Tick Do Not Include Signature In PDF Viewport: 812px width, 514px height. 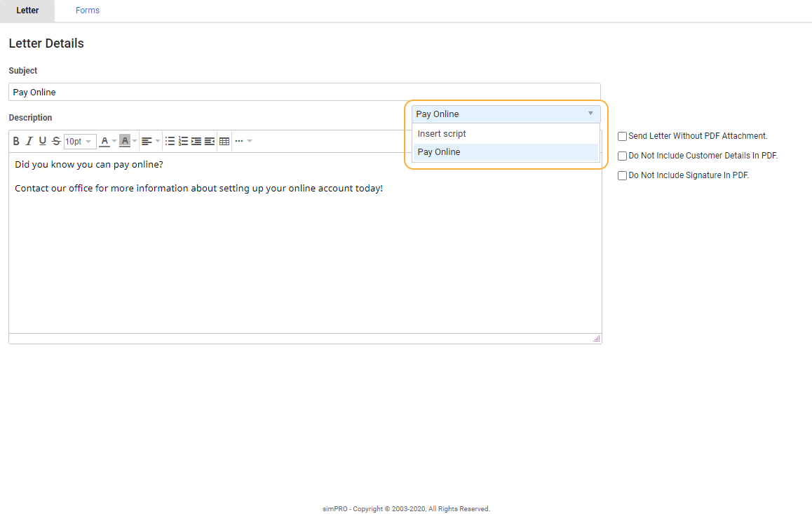click(x=623, y=175)
